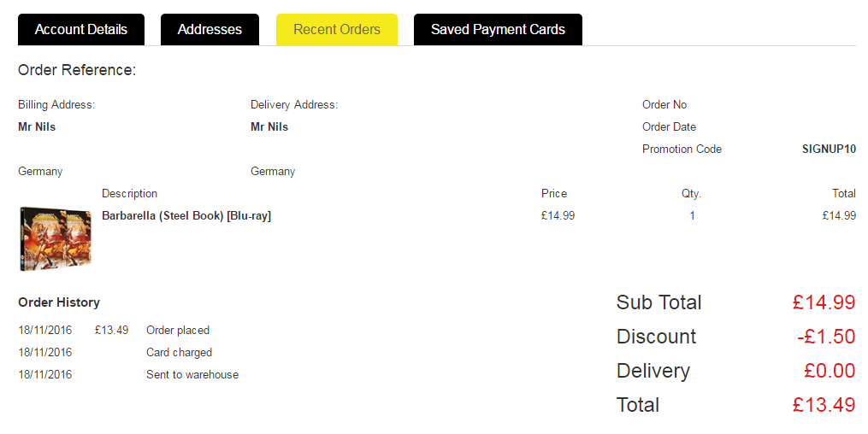This screenshot has width=868, height=434.
Task: Click the Order Reference heading
Action: pyautogui.click(x=77, y=70)
